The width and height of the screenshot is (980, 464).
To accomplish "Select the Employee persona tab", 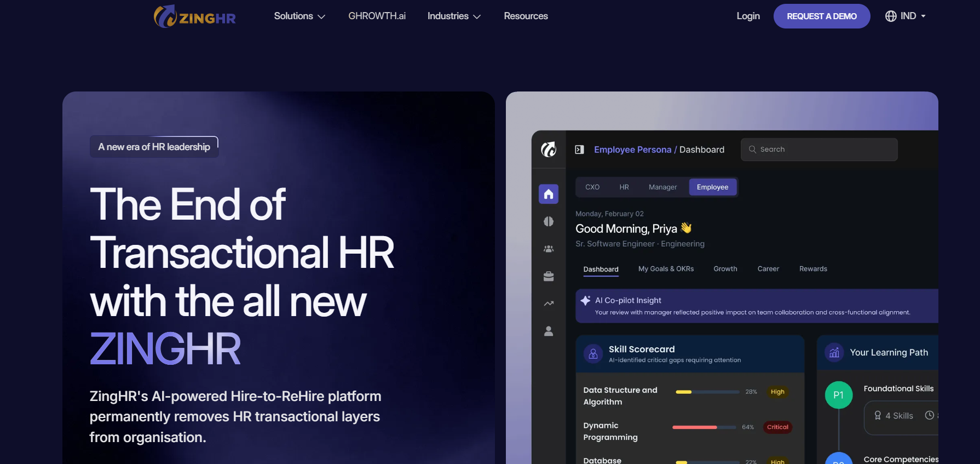I will click(712, 187).
